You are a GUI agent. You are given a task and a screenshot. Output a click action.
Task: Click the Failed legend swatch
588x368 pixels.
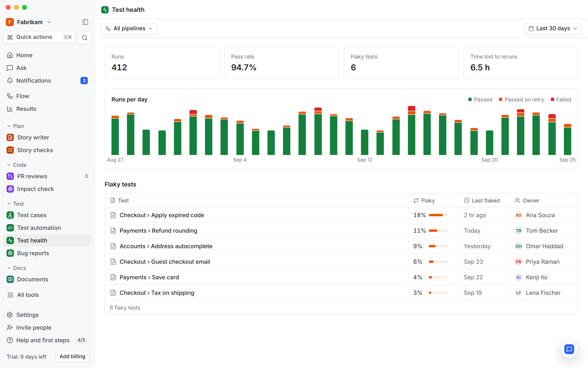coord(552,100)
